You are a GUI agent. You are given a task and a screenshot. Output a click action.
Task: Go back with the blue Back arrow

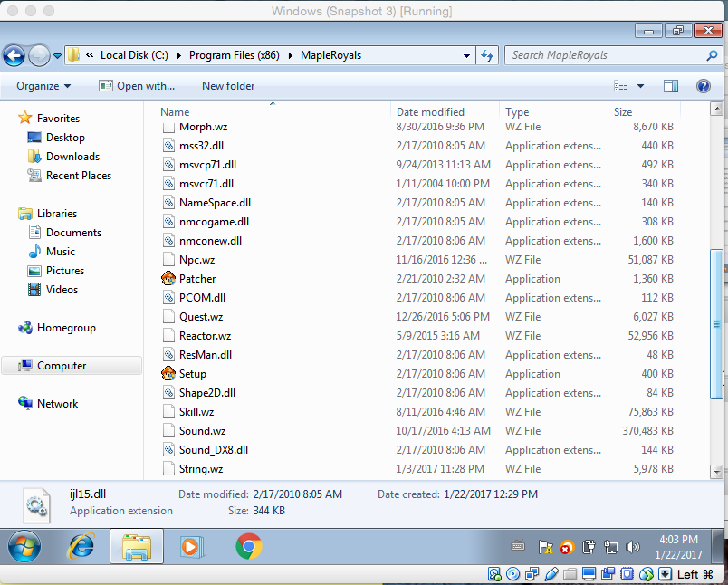point(14,56)
